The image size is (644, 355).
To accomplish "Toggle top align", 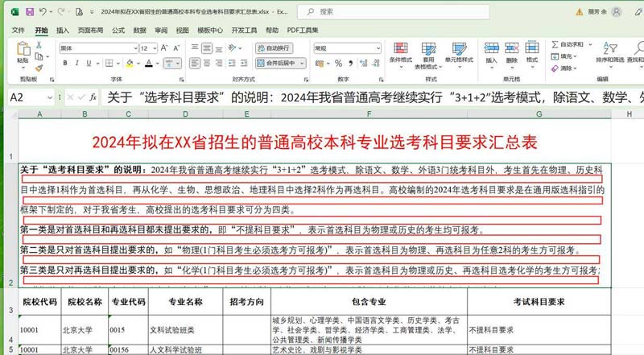I will click(x=195, y=48).
